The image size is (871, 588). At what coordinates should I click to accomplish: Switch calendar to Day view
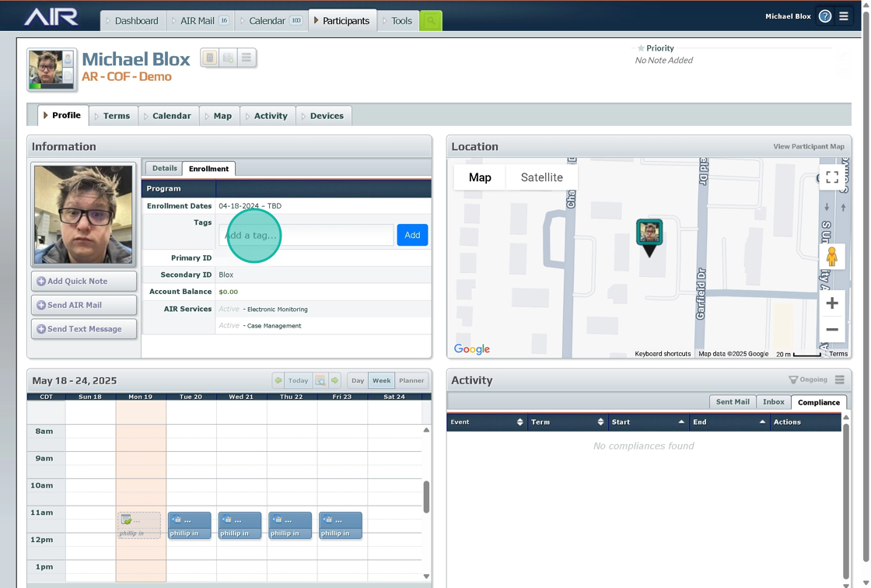pyautogui.click(x=358, y=380)
